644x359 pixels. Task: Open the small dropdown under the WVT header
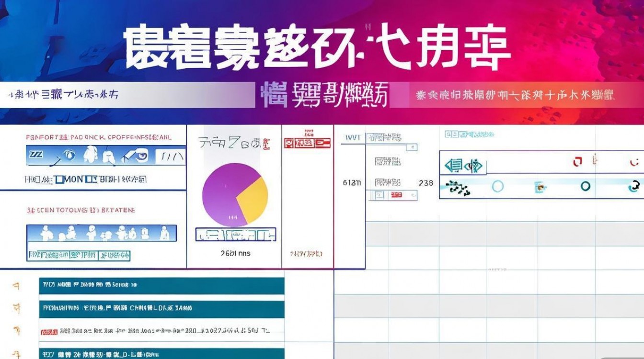tap(411, 147)
